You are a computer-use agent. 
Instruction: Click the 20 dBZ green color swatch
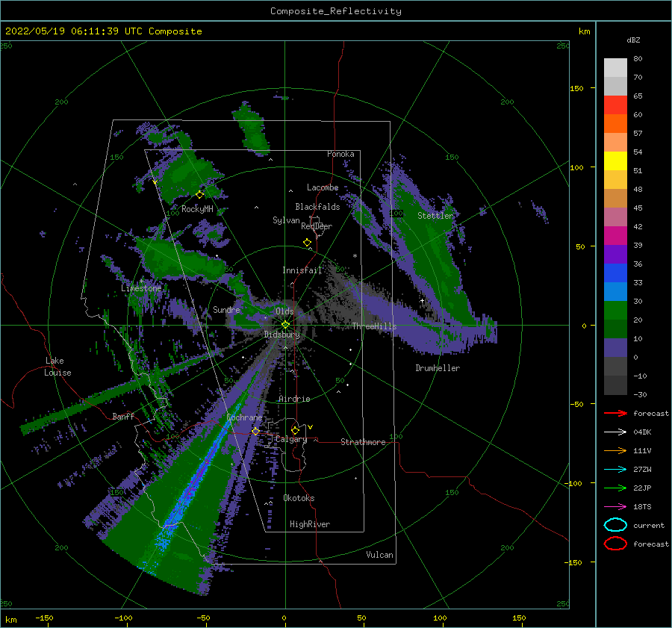pyautogui.click(x=615, y=311)
